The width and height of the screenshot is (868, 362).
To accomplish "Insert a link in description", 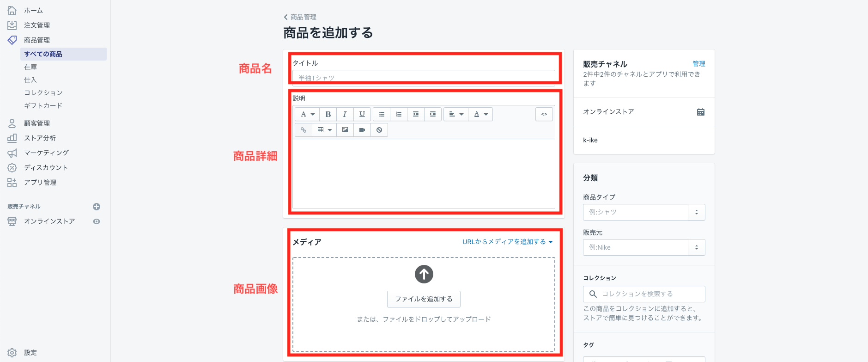I will (x=303, y=130).
